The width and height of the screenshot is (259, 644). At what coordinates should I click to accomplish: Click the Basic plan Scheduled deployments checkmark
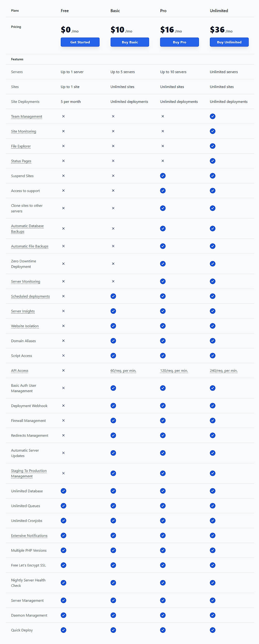[x=113, y=296]
